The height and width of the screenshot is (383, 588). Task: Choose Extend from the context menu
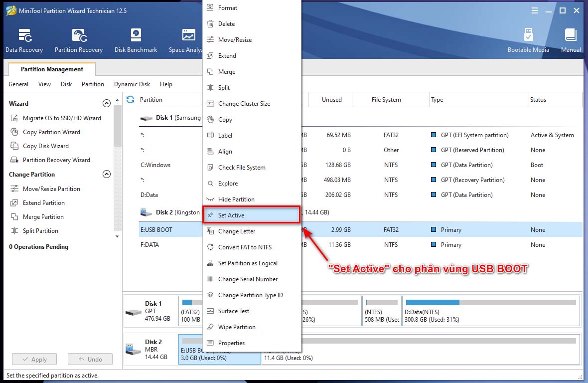coord(252,56)
